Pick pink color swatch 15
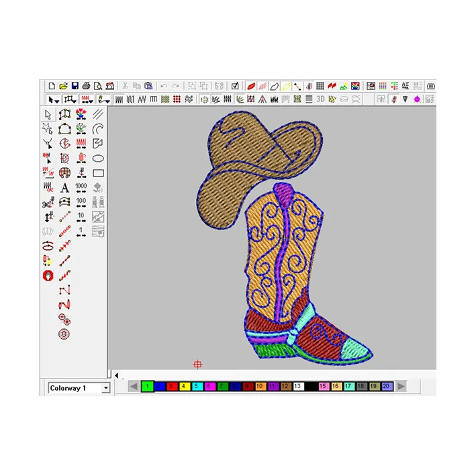The image size is (476, 476). pos(324,387)
